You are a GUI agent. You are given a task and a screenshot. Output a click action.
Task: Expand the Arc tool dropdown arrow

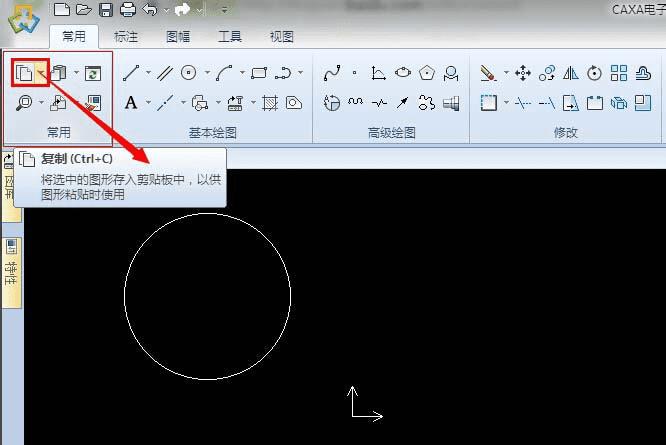(242, 73)
